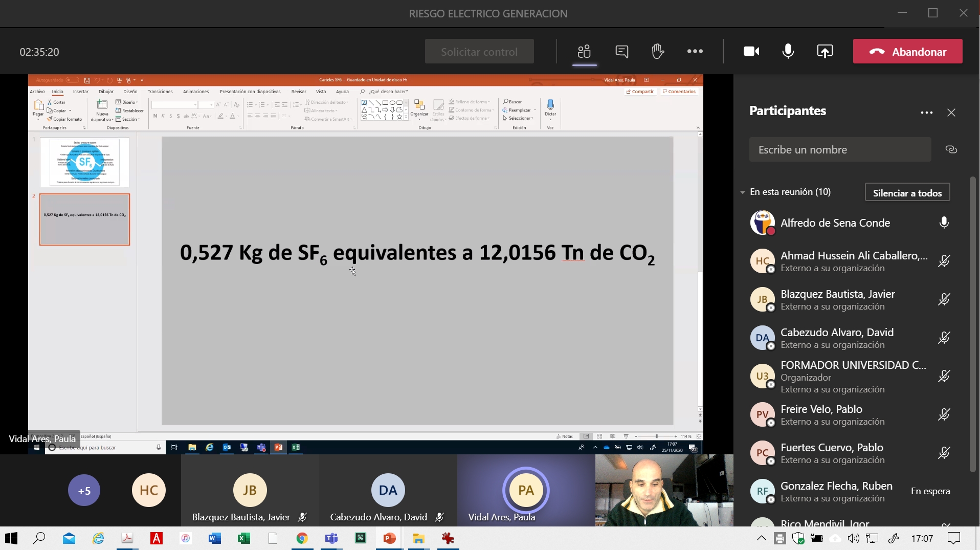Open Windows search magnifier icon

[x=39, y=538]
